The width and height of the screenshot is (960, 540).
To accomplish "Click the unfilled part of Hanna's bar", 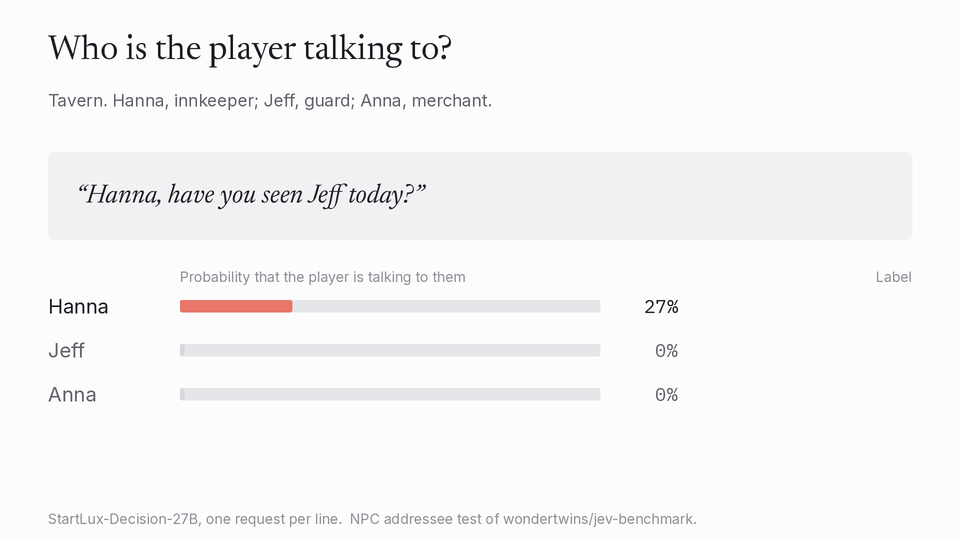I will [446, 307].
